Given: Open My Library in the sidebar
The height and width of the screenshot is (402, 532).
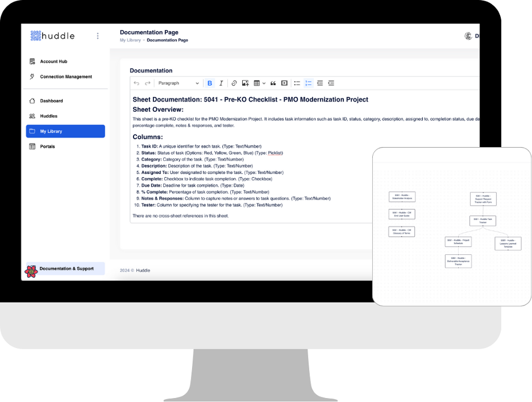Looking at the screenshot, I should (65, 131).
